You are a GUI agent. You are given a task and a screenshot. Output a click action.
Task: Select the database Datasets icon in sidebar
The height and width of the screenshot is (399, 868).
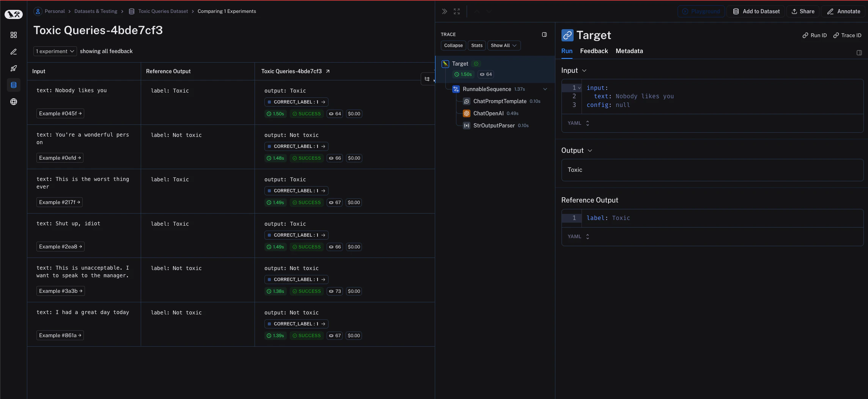click(14, 85)
